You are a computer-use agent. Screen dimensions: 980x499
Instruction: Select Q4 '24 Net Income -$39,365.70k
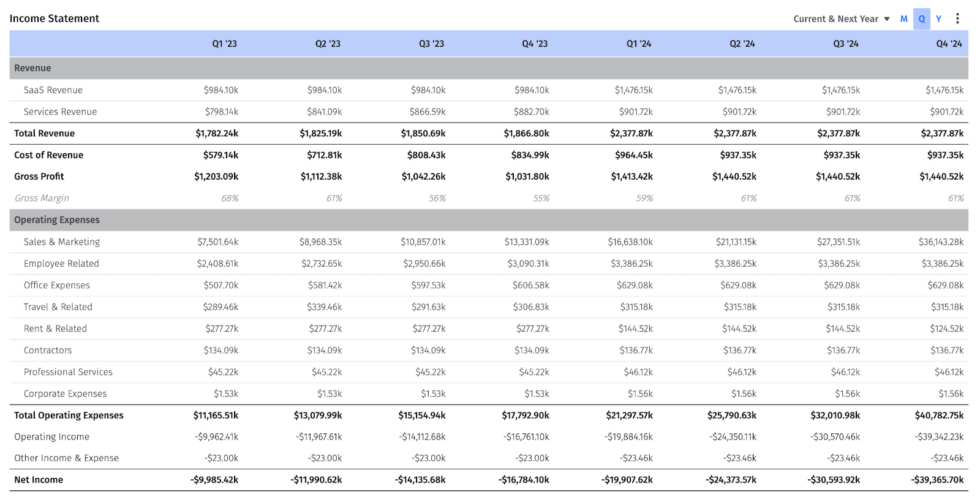coord(937,480)
